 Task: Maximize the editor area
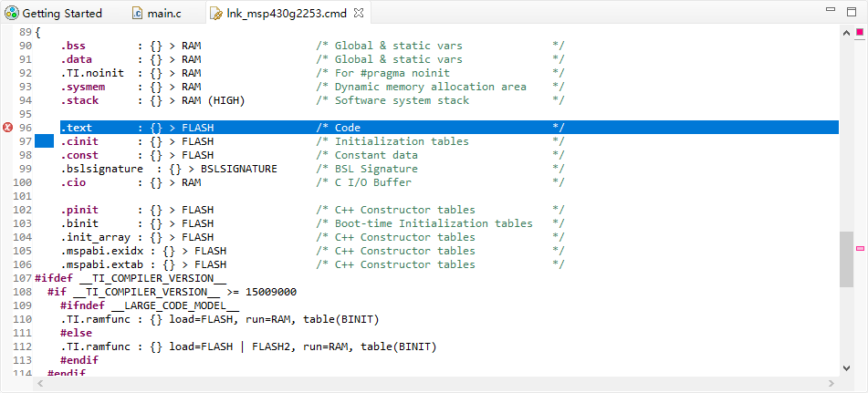click(x=852, y=14)
